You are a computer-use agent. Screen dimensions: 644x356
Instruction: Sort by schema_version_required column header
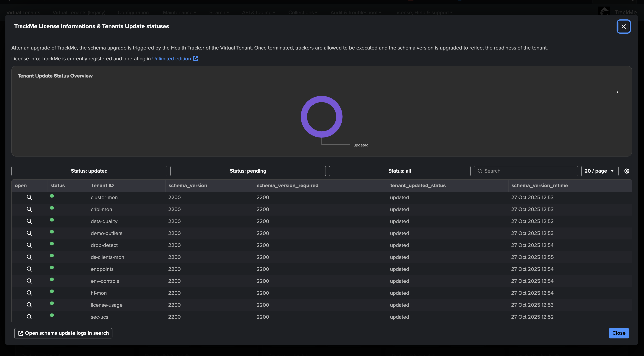pos(287,185)
